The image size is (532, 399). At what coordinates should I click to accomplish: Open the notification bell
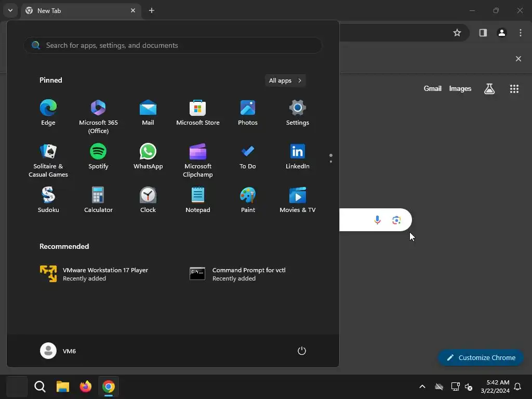pos(517,387)
